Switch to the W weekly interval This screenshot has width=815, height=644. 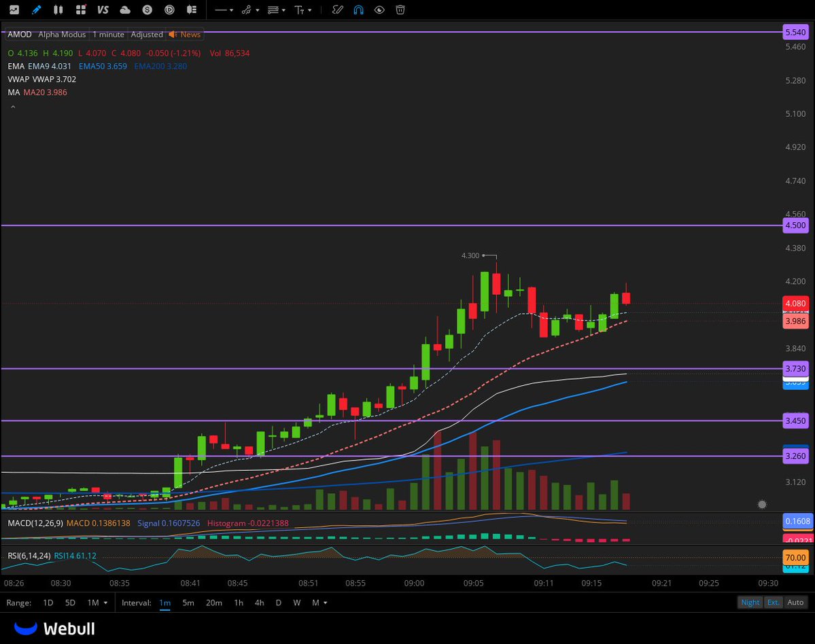(297, 603)
